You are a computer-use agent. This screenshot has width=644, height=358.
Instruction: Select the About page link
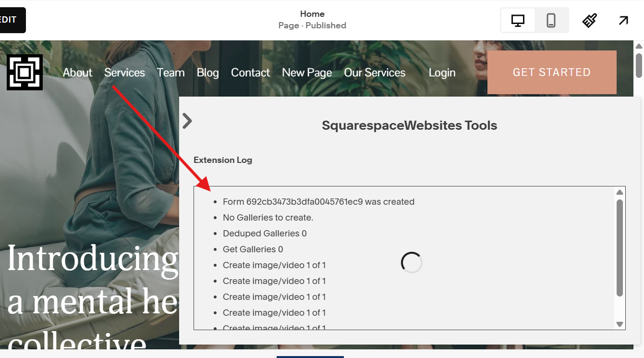pyautogui.click(x=77, y=73)
